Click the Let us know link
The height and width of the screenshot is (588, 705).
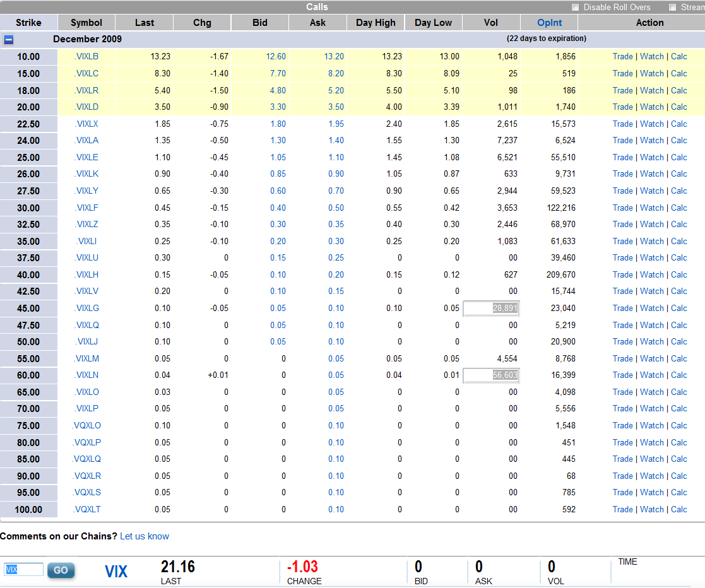[x=145, y=536]
